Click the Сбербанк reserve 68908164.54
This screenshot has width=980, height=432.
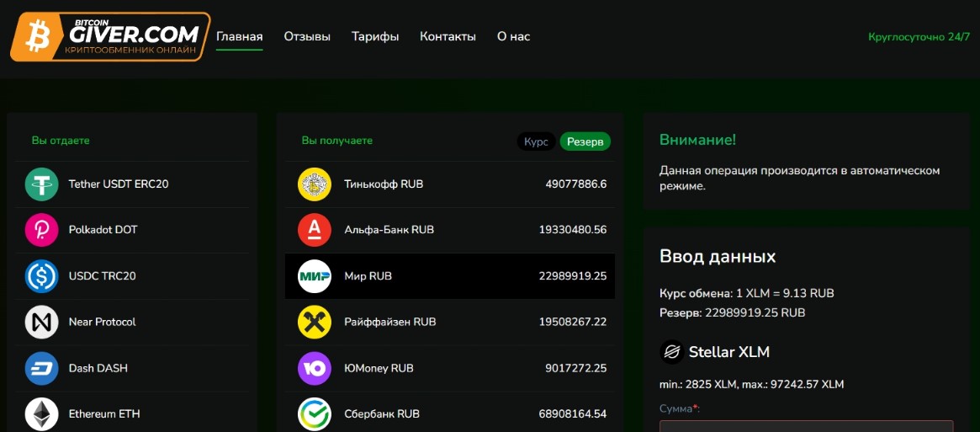pos(573,413)
